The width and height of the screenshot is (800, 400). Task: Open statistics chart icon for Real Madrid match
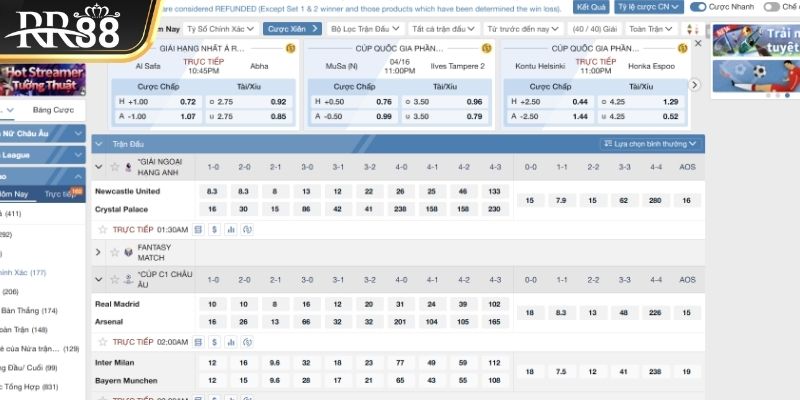[x=231, y=342]
